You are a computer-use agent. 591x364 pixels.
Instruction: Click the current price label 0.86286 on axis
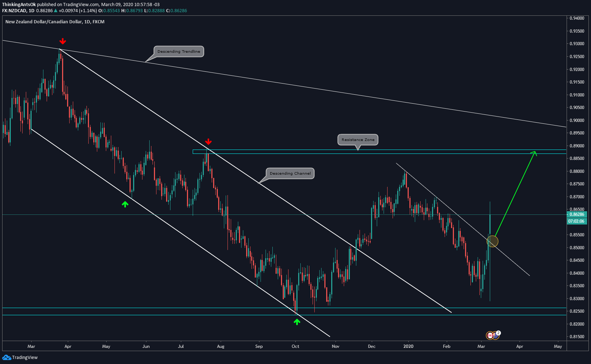pyautogui.click(x=577, y=214)
